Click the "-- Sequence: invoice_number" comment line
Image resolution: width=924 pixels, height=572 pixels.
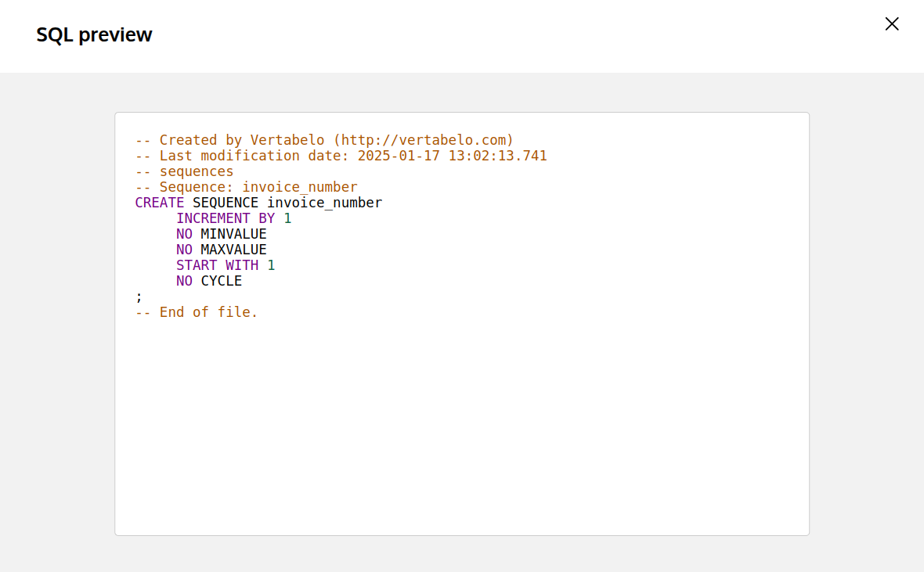[246, 187]
